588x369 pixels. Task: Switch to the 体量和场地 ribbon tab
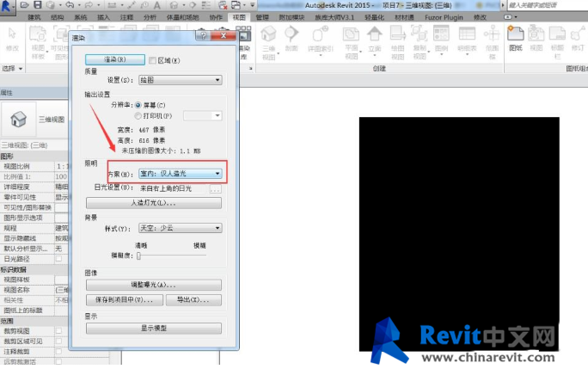[x=182, y=17]
